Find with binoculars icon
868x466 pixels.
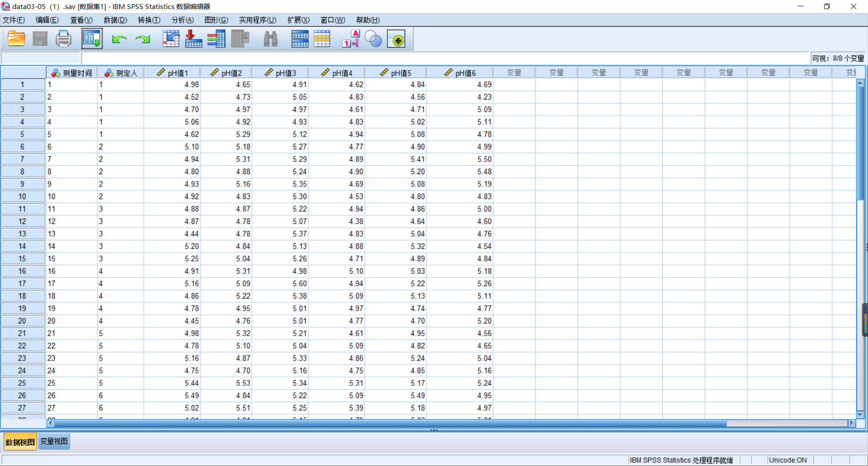click(x=270, y=39)
